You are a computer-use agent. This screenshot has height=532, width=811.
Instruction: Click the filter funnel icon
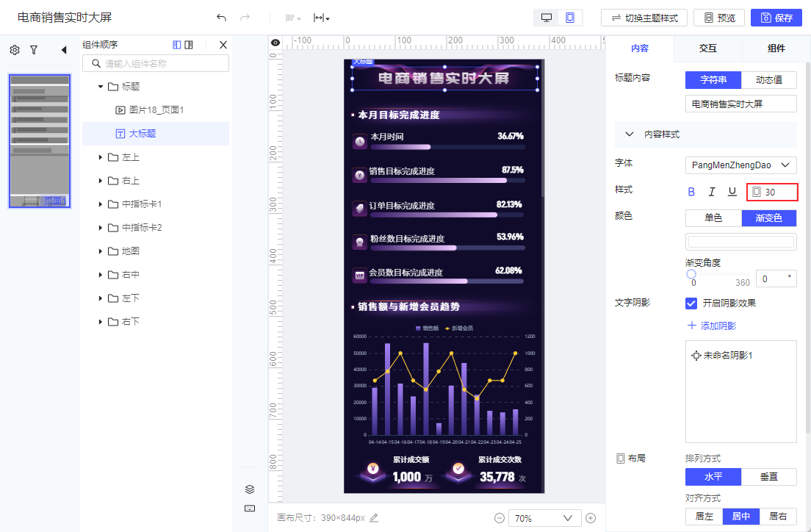point(34,50)
